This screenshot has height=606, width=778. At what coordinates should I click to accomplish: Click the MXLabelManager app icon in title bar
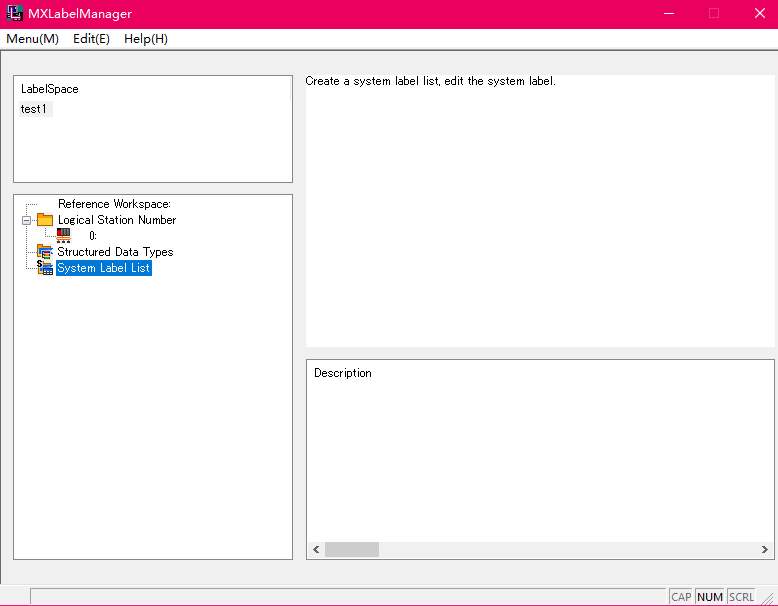tap(15, 14)
